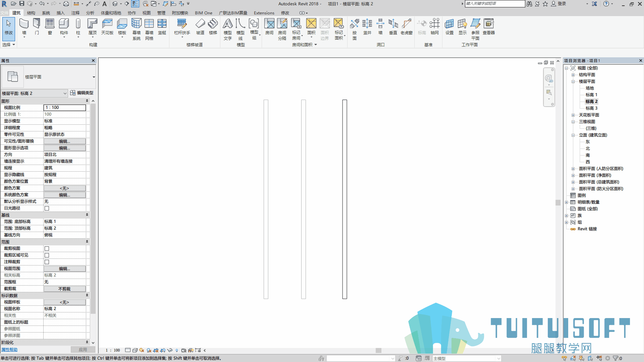Select the Window (窗) tool
The height and width of the screenshot is (362, 644).
point(50,26)
